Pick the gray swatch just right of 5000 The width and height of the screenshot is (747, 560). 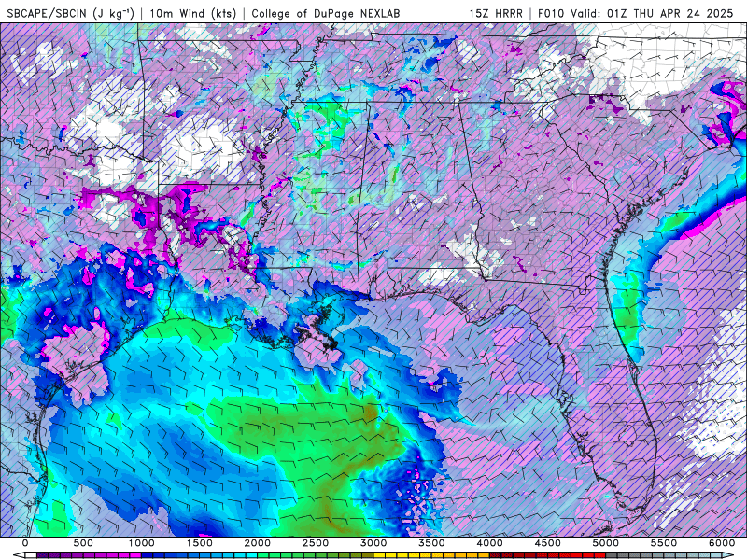tap(612, 555)
